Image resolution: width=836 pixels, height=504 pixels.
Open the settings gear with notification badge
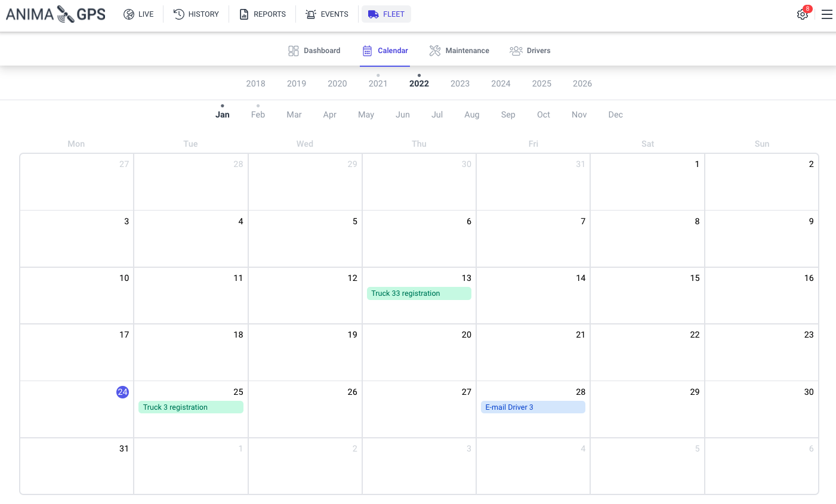(x=803, y=14)
